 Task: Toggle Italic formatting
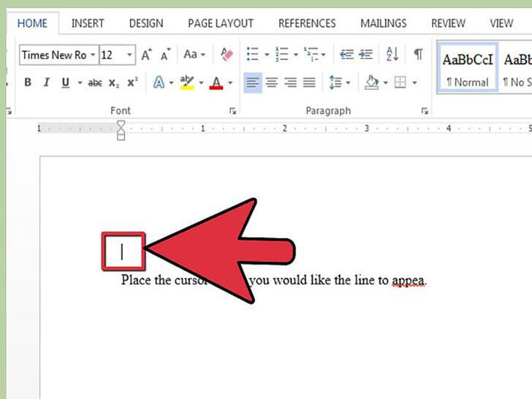click(47, 83)
